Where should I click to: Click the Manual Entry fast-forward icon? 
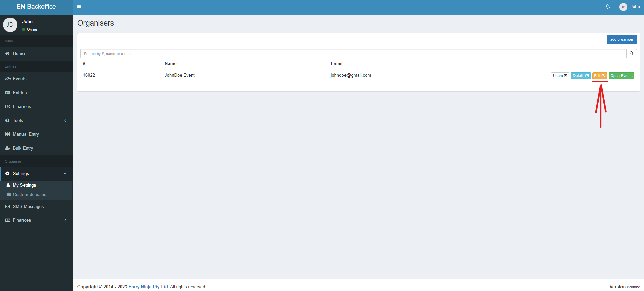coord(8,134)
